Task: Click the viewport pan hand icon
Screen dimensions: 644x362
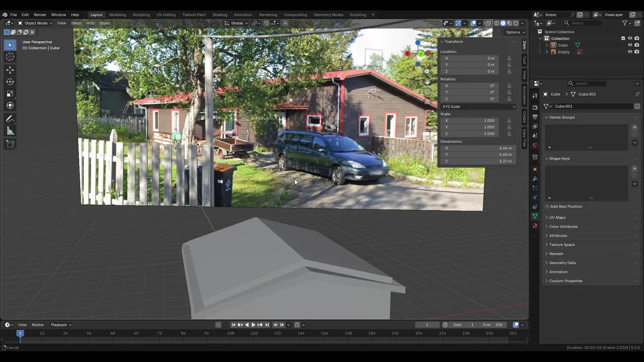Action: tap(427, 81)
